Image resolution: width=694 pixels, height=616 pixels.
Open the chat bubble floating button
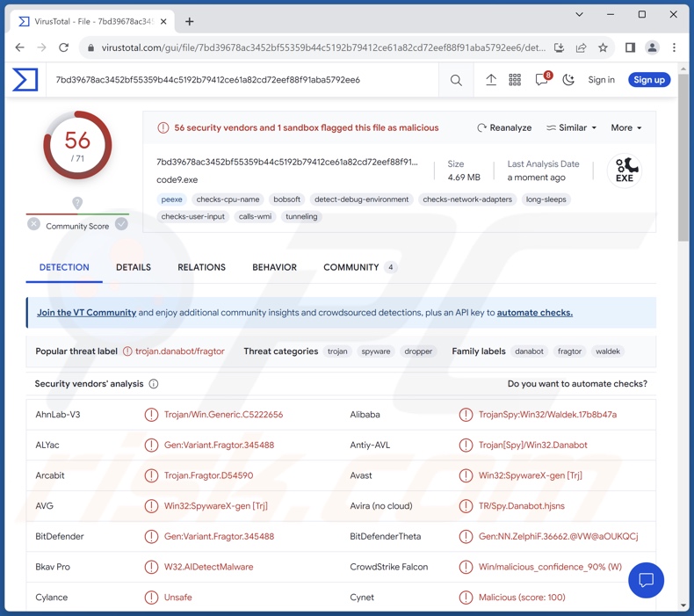pos(646,580)
